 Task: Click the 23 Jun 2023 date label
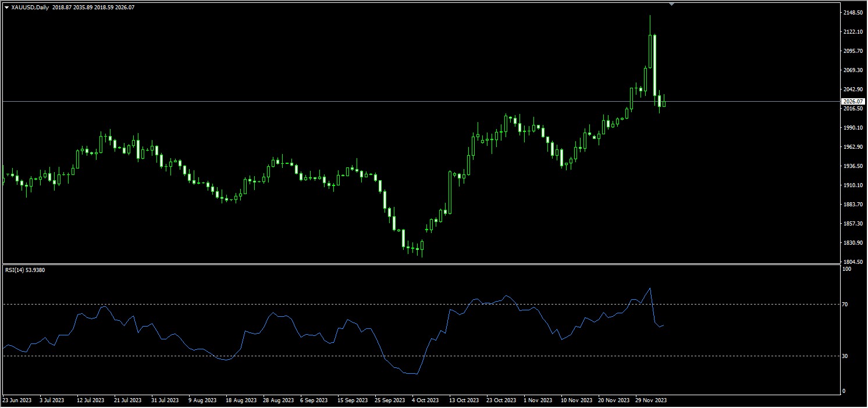[x=17, y=400]
